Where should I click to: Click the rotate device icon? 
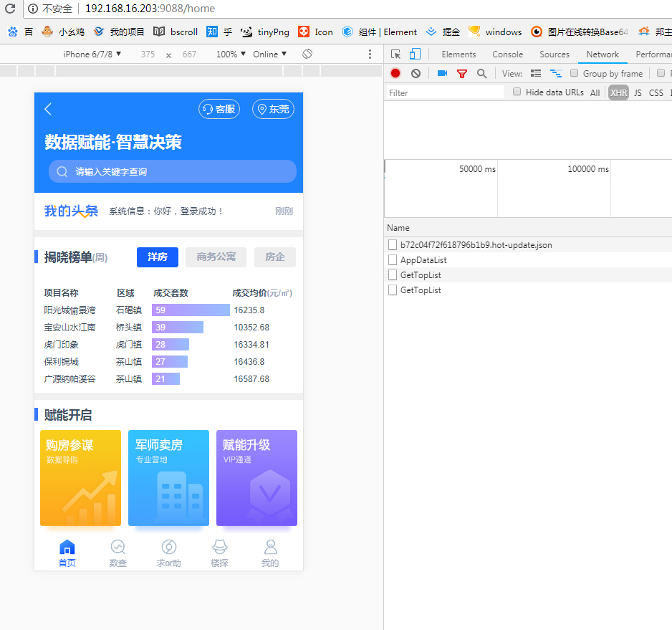(x=307, y=54)
